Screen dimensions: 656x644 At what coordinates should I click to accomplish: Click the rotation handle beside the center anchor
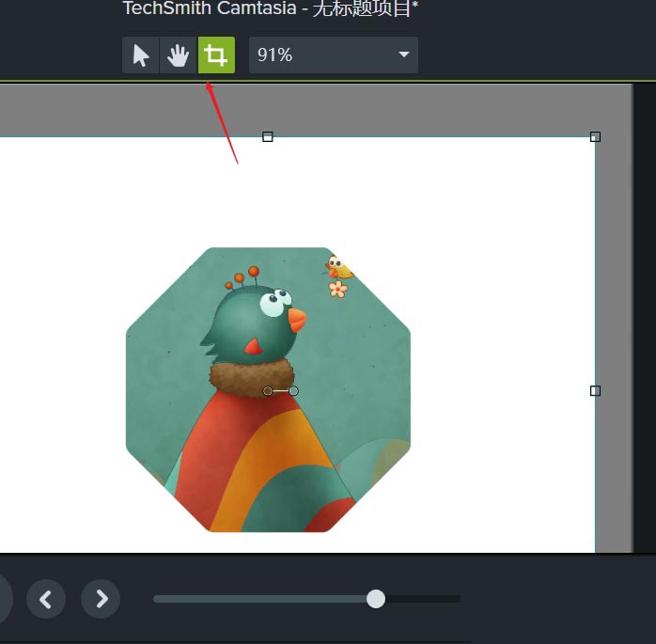tap(293, 391)
